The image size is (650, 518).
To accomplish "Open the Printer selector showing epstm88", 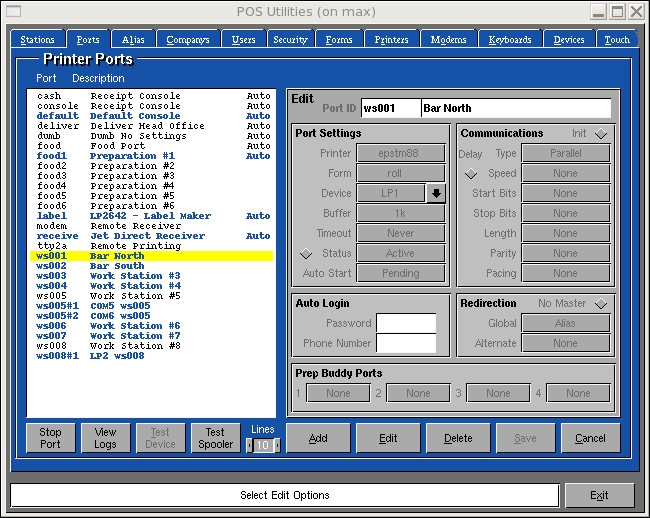I will 401,153.
